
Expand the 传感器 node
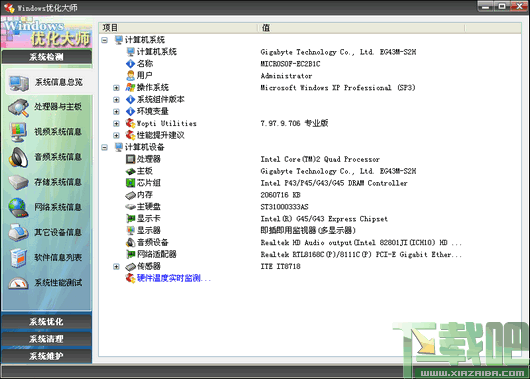(x=116, y=266)
